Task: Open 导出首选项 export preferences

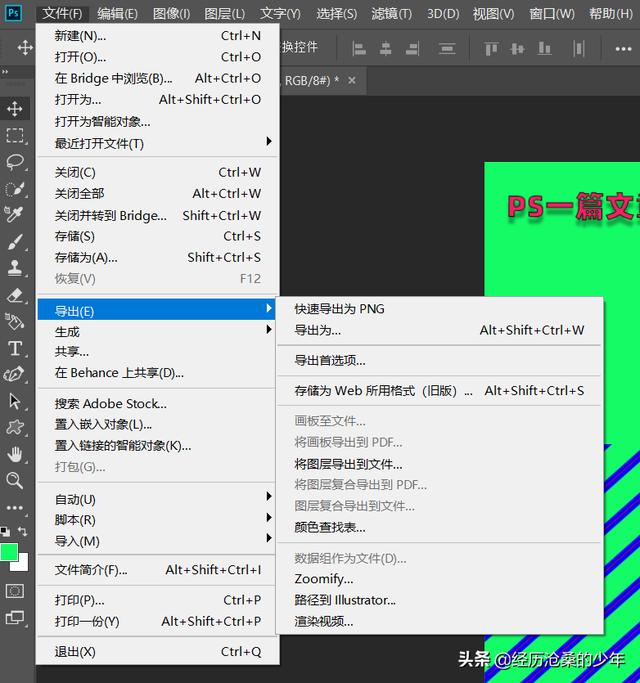Action: pos(440,360)
